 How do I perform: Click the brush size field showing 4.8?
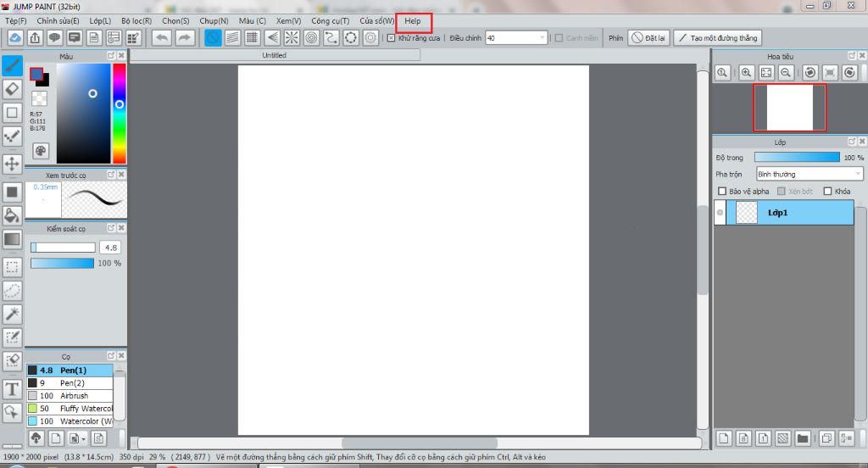[x=110, y=248]
